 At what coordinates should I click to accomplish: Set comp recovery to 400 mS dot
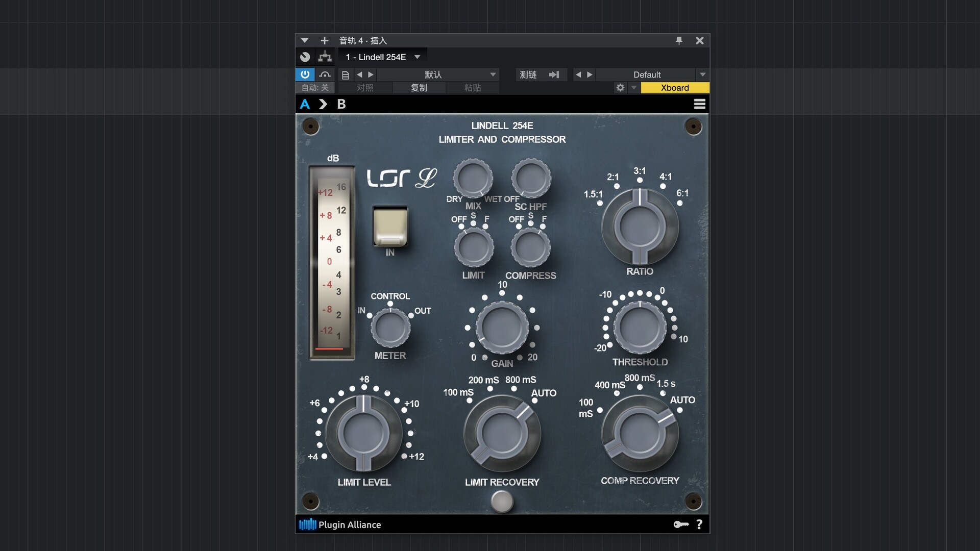[x=617, y=393]
